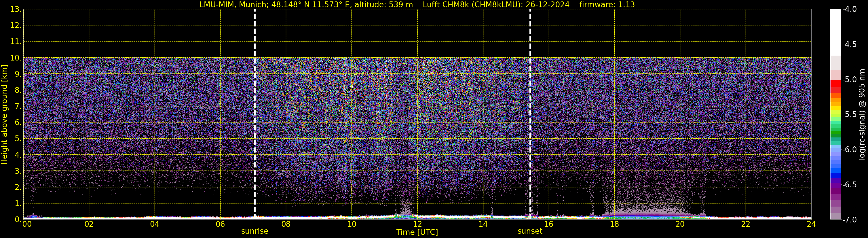868x238 pixels.
Task: Click the time axis tick '06'
Action: coord(220,224)
